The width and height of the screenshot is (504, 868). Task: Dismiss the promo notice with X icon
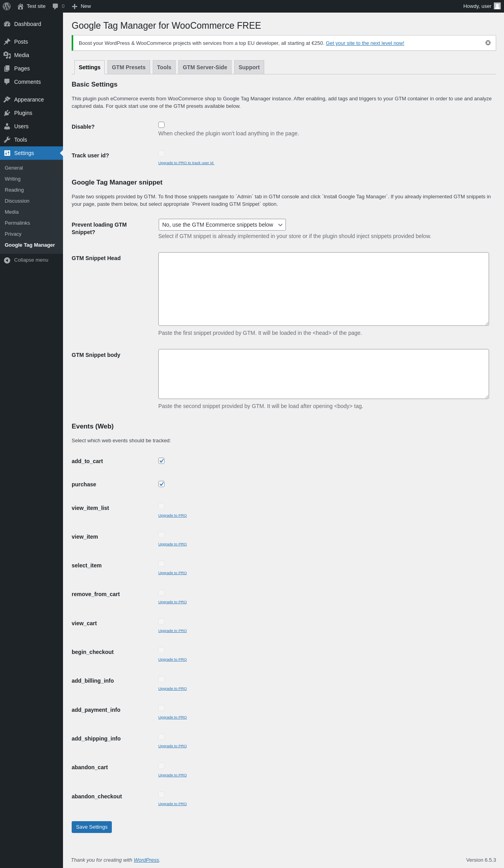488,43
